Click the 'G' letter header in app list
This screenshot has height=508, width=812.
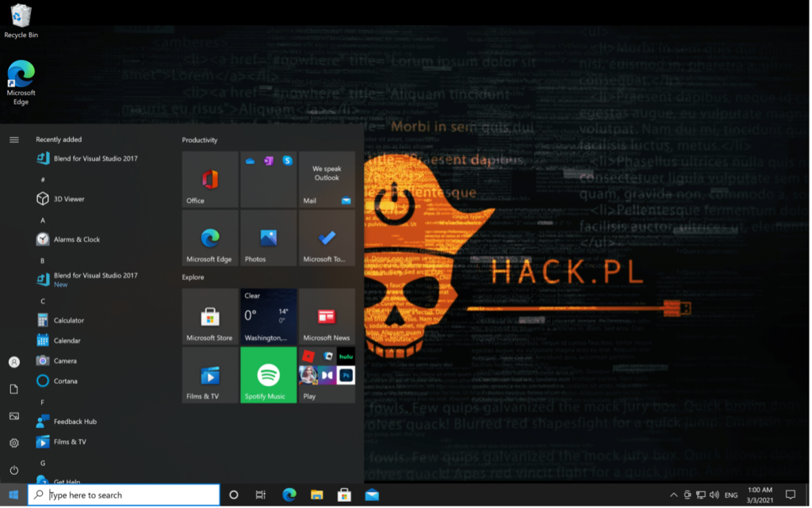[x=43, y=463]
